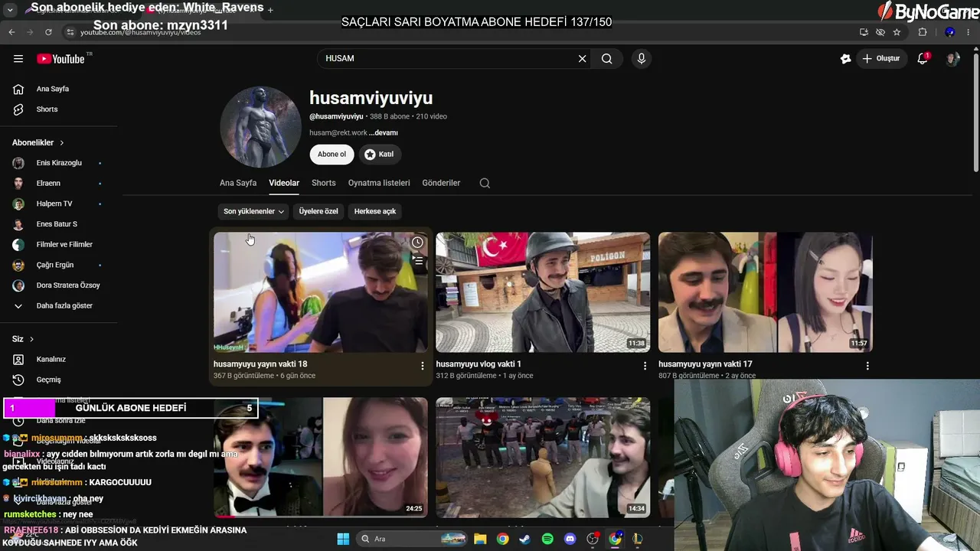This screenshot has width=980, height=551.
Task: Open the Oynatma listeleri tab
Action: (379, 183)
